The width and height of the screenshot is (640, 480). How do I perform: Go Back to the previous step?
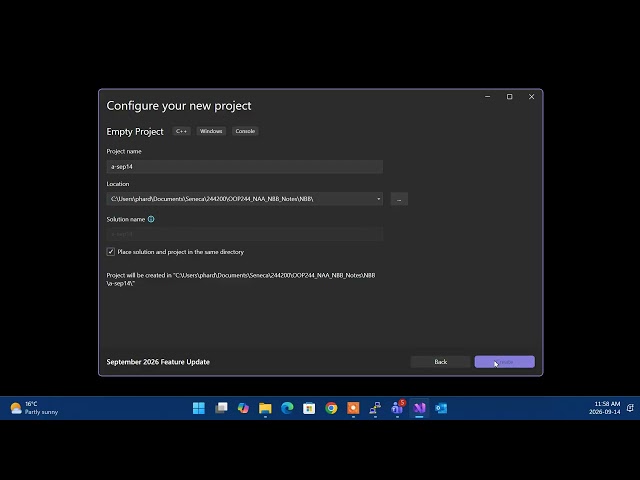pos(440,362)
